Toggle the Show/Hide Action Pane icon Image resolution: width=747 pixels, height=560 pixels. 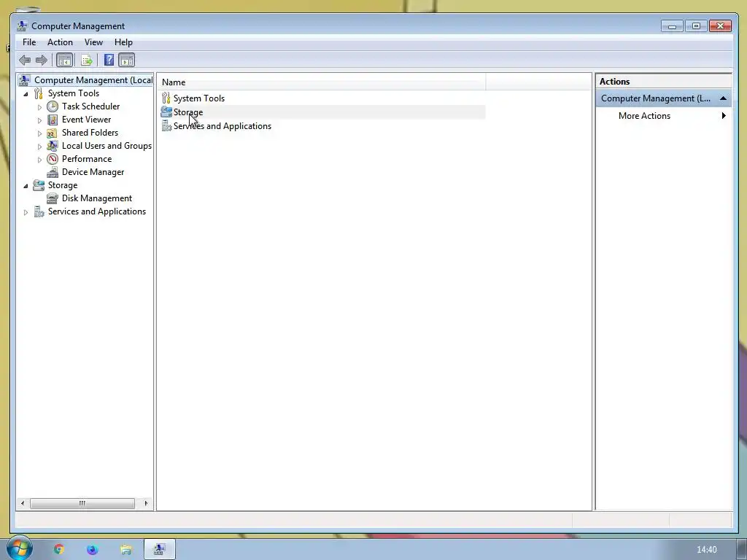127,60
